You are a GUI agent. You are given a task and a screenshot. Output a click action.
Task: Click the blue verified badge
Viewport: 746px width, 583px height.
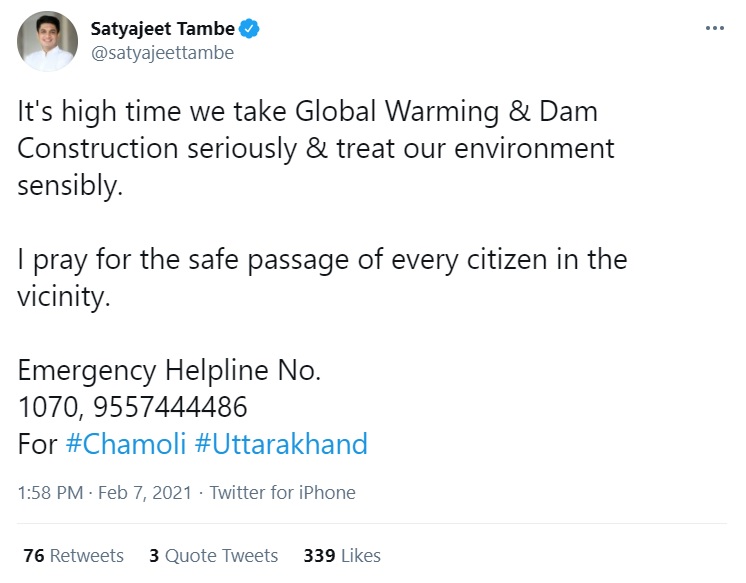(x=250, y=29)
